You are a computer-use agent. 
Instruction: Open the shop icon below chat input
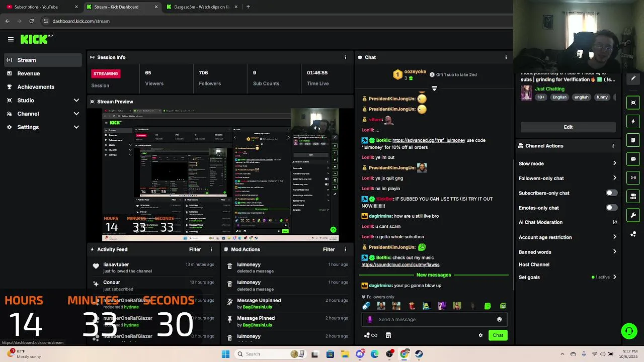[x=388, y=335]
